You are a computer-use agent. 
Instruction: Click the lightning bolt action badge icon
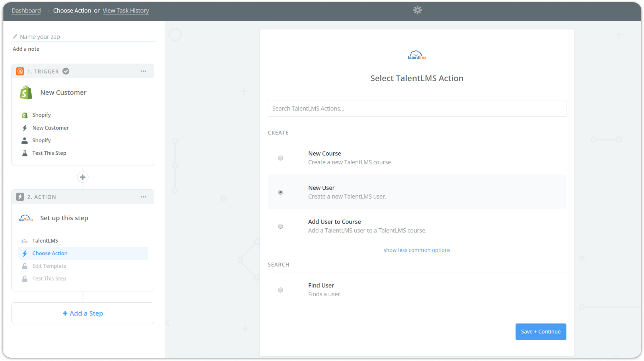[x=20, y=197]
